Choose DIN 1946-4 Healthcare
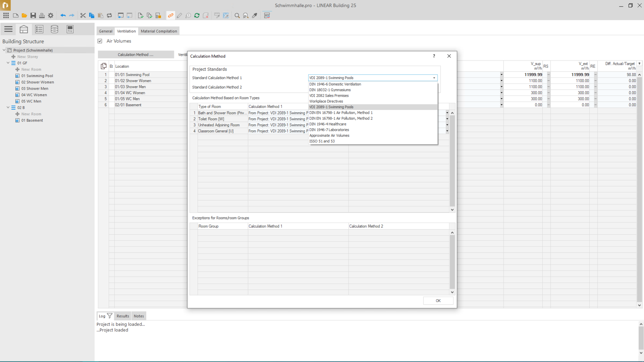 [373, 124]
